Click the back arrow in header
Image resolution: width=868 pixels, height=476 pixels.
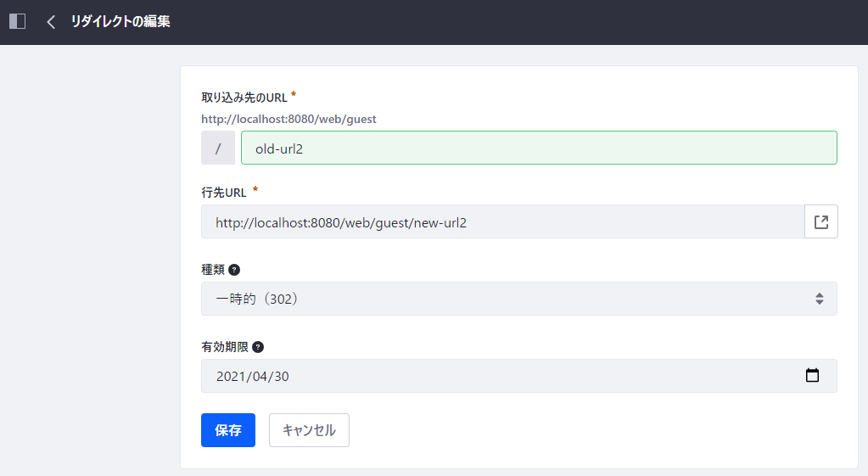point(51,22)
